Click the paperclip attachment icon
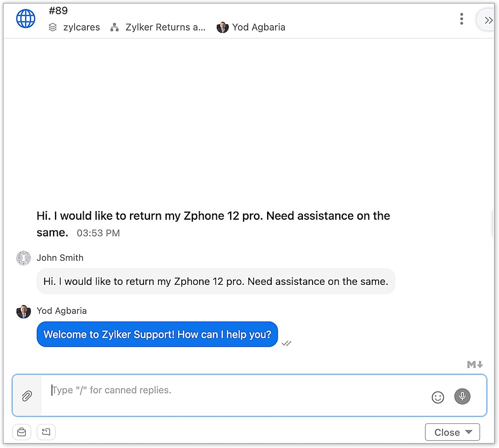The height and width of the screenshot is (448, 499). (27, 396)
